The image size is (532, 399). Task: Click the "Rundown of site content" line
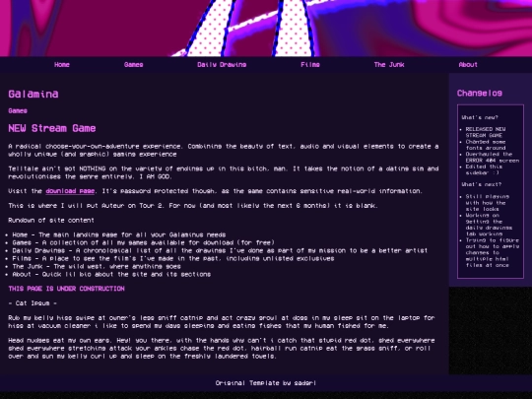coord(51,221)
